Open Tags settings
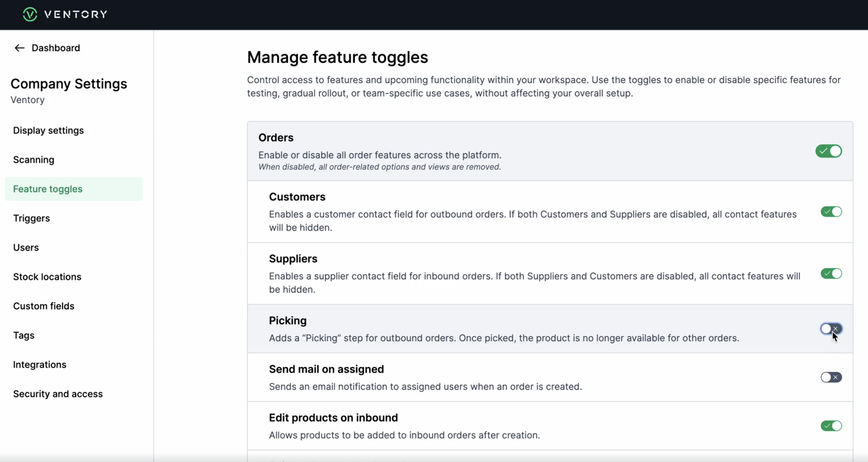The width and height of the screenshot is (868, 462). (24, 335)
